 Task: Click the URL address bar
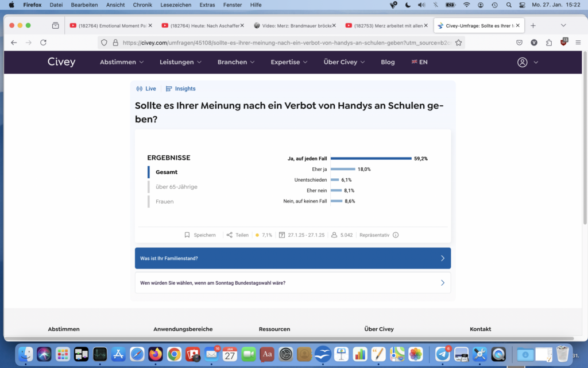pyautogui.click(x=281, y=43)
